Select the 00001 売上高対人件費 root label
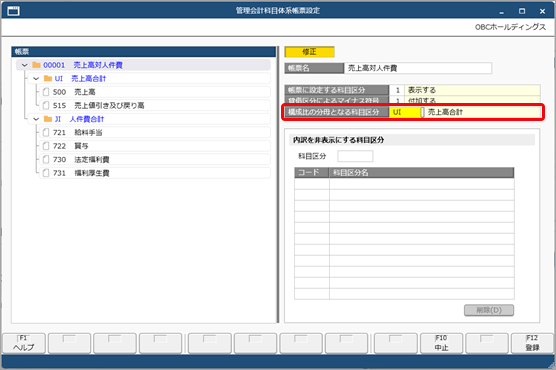556x370 pixels. coord(83,65)
